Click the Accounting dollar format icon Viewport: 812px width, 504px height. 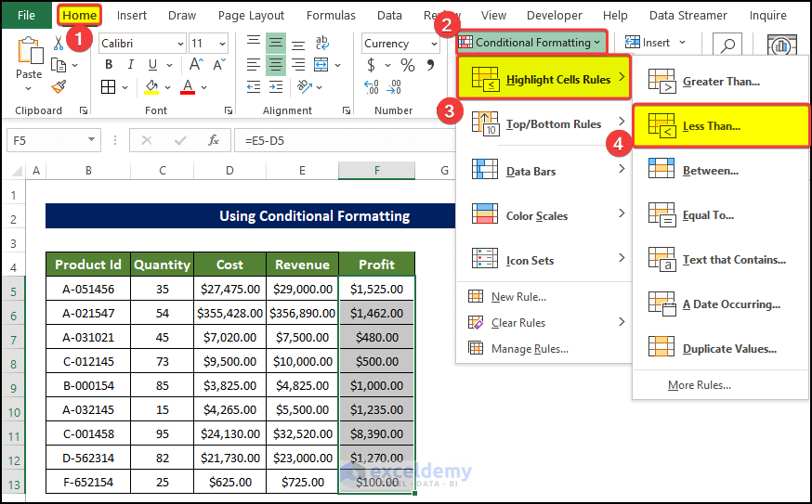[x=371, y=65]
